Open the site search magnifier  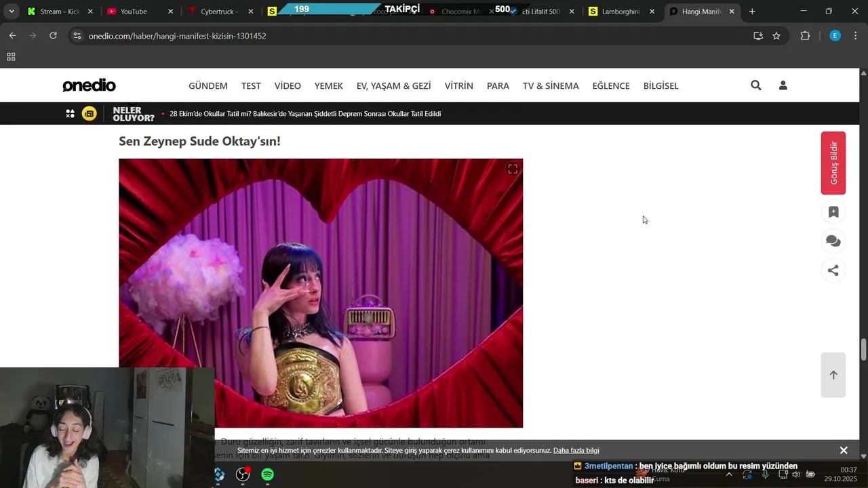[756, 85]
